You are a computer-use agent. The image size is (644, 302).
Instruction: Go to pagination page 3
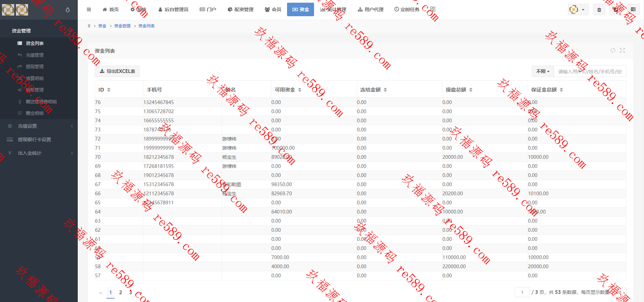coord(130,293)
